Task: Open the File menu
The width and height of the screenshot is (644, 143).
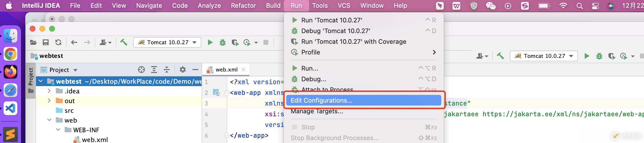Action: click(75, 6)
